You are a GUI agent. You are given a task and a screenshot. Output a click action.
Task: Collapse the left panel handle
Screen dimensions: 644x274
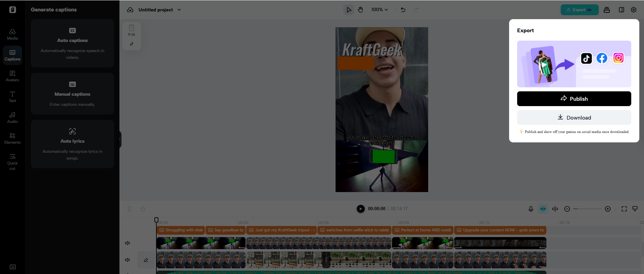coord(120,139)
